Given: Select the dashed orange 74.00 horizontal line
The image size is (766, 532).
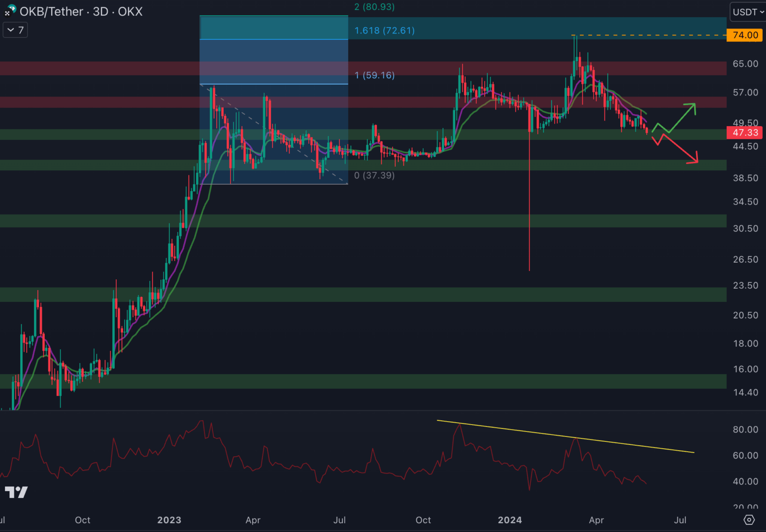Looking at the screenshot, I should click(x=649, y=35).
